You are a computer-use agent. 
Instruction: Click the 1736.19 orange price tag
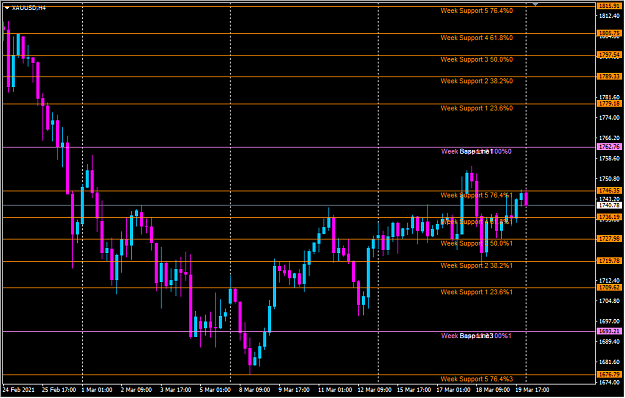tap(609, 217)
